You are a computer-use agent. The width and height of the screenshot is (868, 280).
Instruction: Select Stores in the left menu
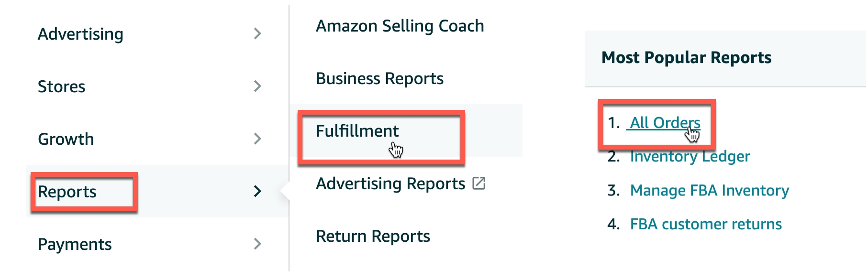click(61, 86)
